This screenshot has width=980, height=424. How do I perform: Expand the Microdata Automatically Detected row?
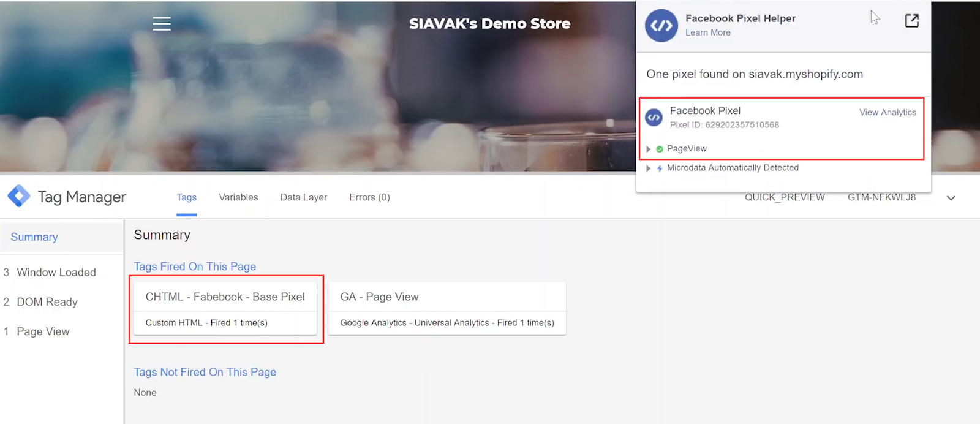(x=649, y=168)
